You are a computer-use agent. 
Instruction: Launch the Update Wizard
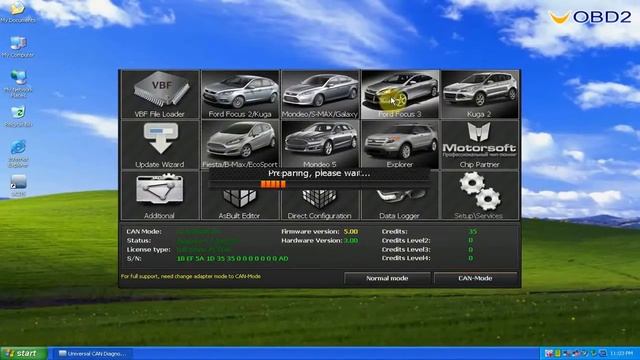[160, 145]
